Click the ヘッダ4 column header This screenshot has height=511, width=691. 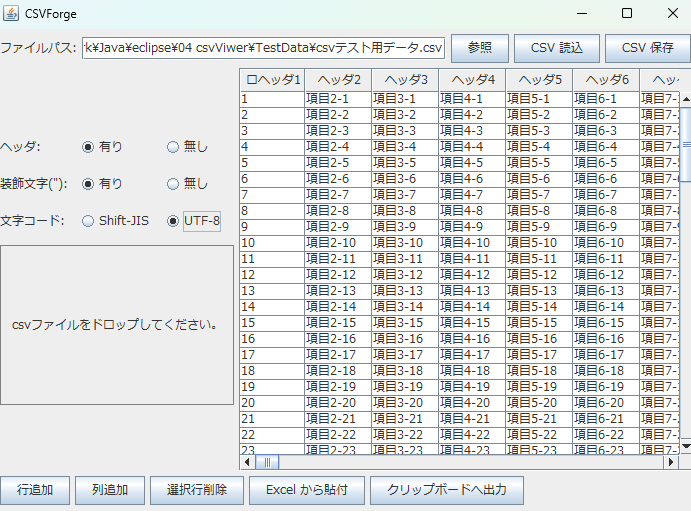tap(472, 80)
